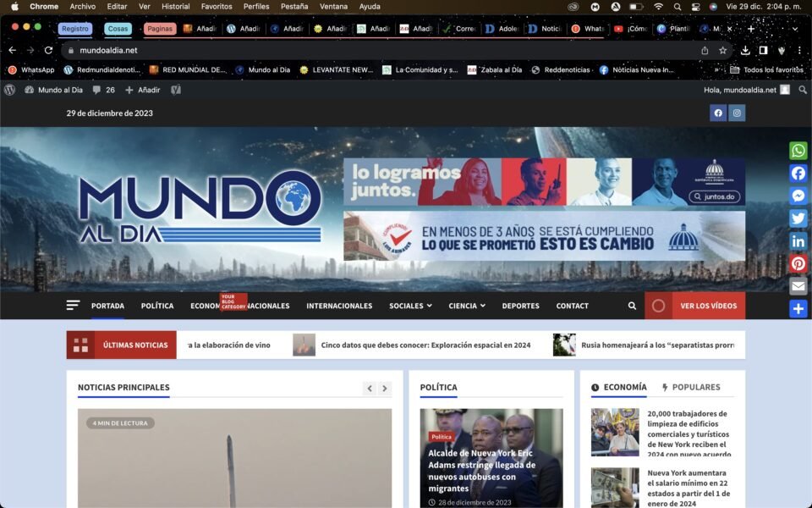Share page on Twitter sidebar icon

point(798,218)
